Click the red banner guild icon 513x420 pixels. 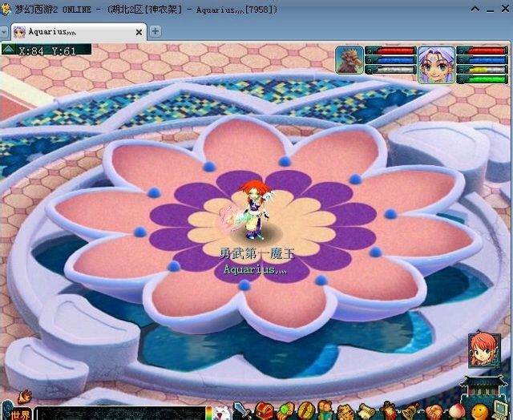[x=388, y=411]
